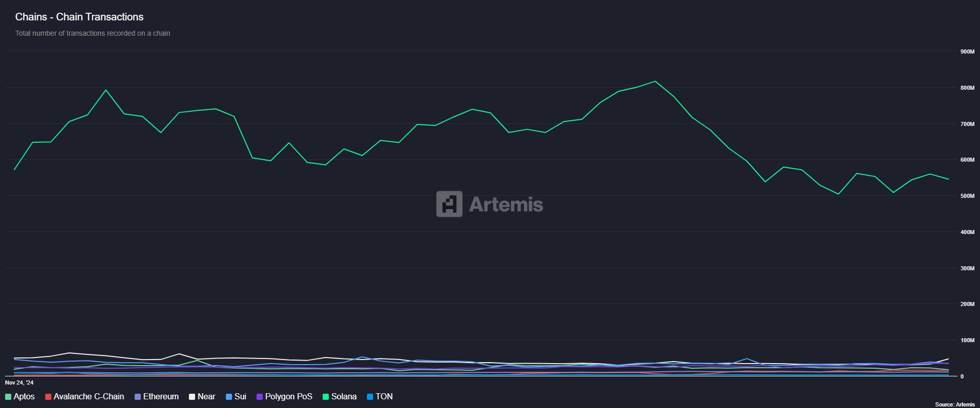The height and width of the screenshot is (408, 980).
Task: Click the red Avalanche C-Chain legend swatch
Action: point(48,397)
